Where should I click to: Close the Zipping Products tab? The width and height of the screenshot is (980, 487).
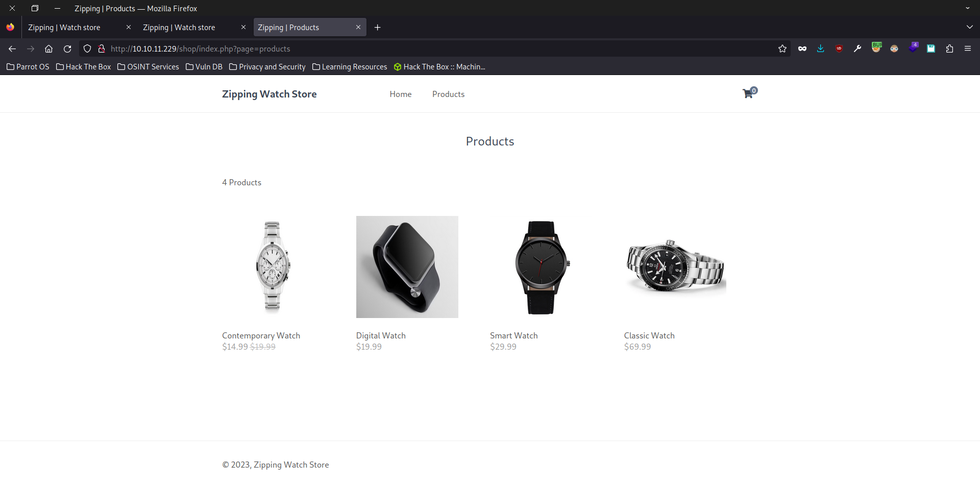[358, 28]
